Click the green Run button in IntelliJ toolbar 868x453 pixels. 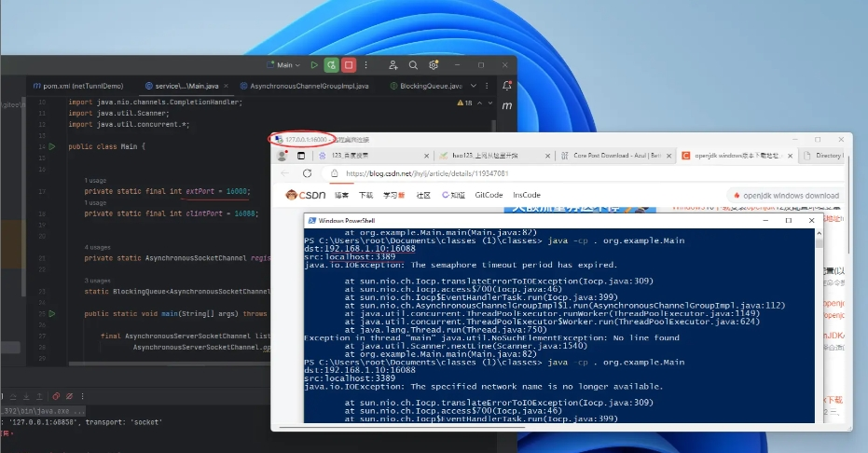[313, 65]
